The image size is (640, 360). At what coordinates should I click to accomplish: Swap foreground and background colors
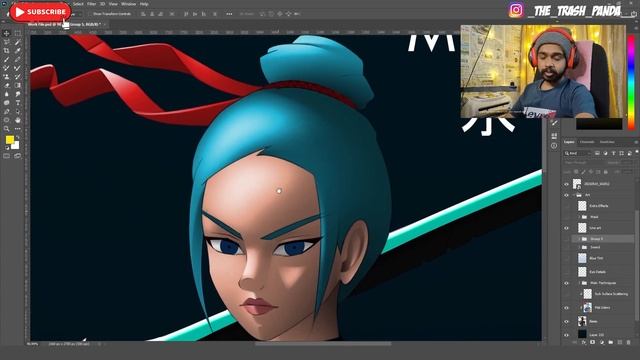coord(17,137)
